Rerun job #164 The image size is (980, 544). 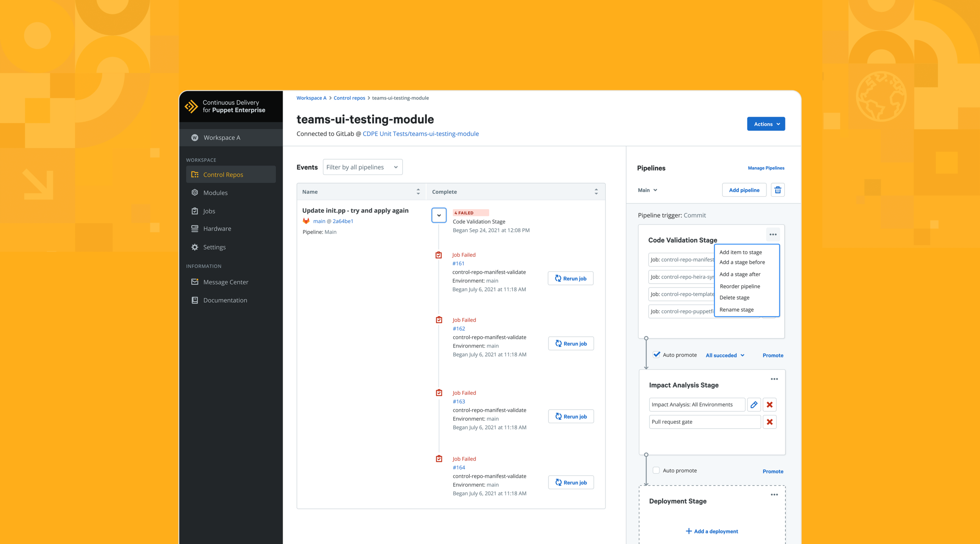(x=571, y=482)
